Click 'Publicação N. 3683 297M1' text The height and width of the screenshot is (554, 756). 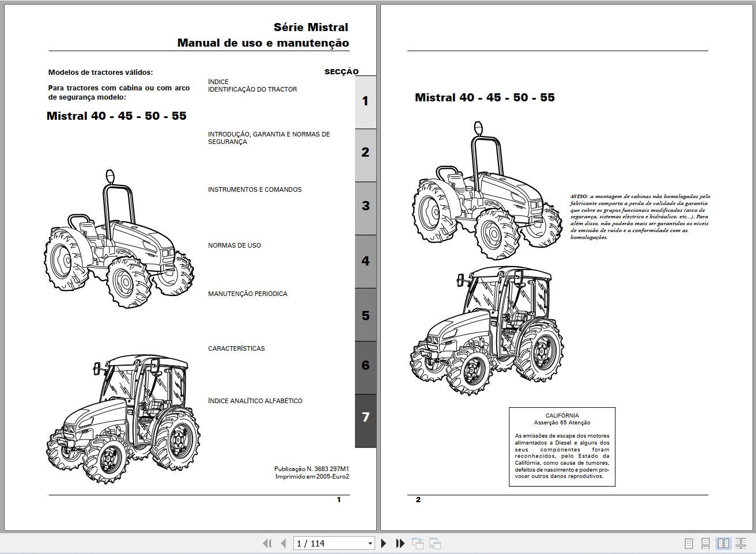point(312,469)
